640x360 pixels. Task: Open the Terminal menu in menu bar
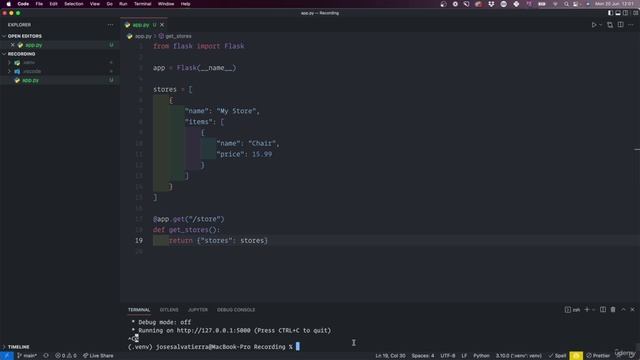click(x=142, y=4)
